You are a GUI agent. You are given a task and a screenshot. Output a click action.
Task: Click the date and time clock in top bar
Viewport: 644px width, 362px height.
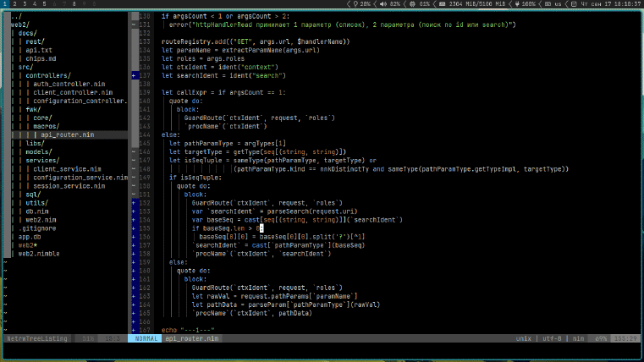point(610,3)
